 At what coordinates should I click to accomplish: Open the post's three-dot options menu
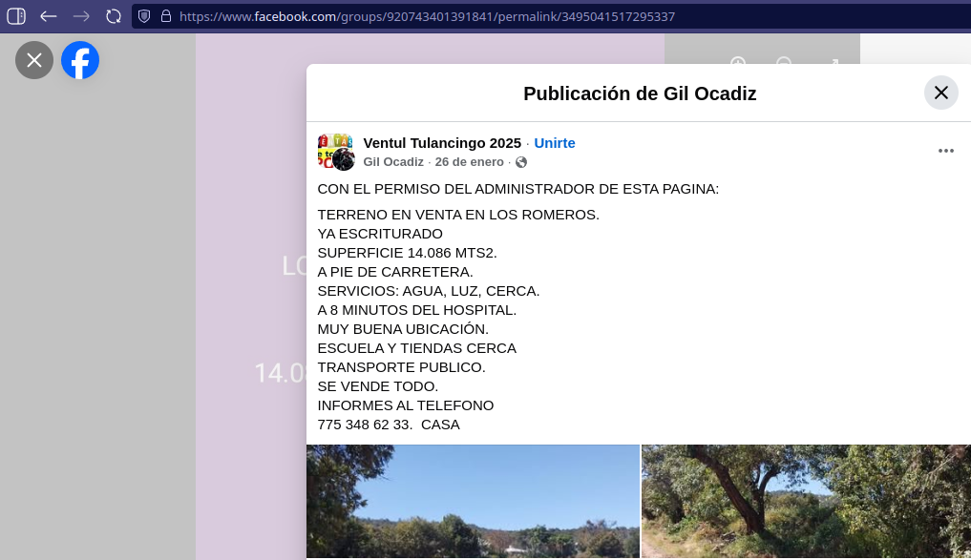coord(945,151)
